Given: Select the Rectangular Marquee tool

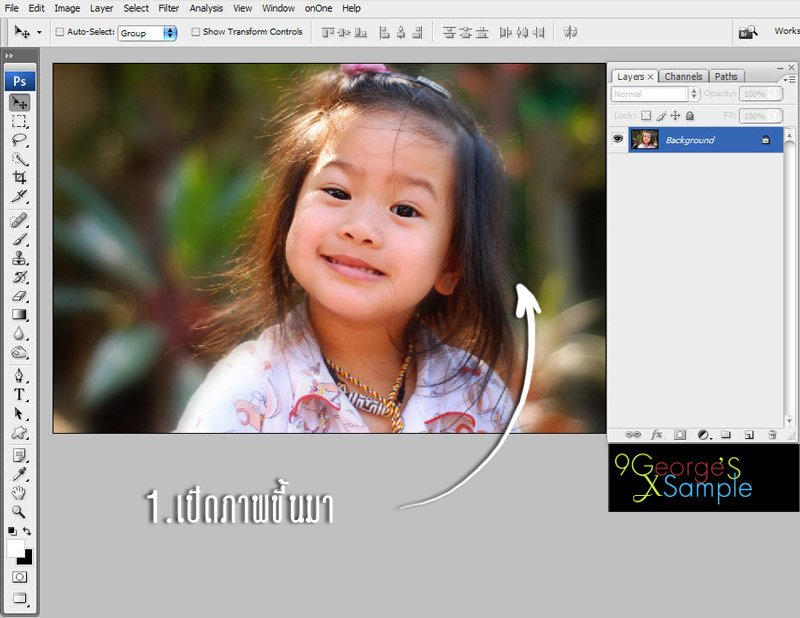Looking at the screenshot, I should click(19, 121).
